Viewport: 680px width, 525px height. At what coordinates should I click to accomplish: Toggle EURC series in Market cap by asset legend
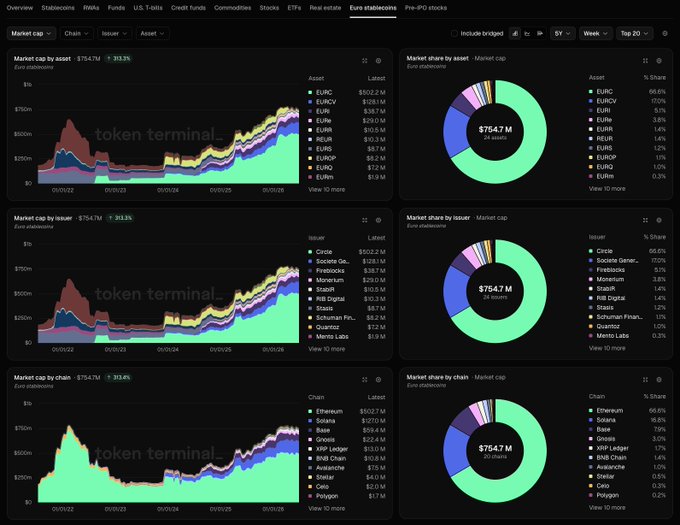(347, 92)
